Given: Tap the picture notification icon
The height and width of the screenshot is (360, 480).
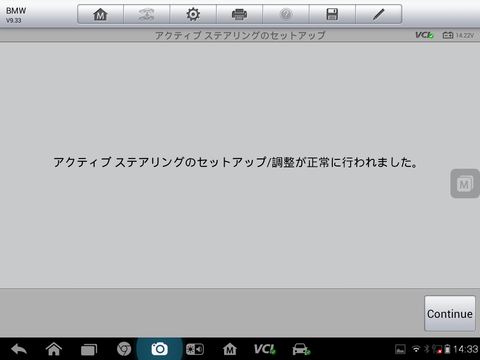Looking at the screenshot, I should pyautogui.click(x=400, y=349).
